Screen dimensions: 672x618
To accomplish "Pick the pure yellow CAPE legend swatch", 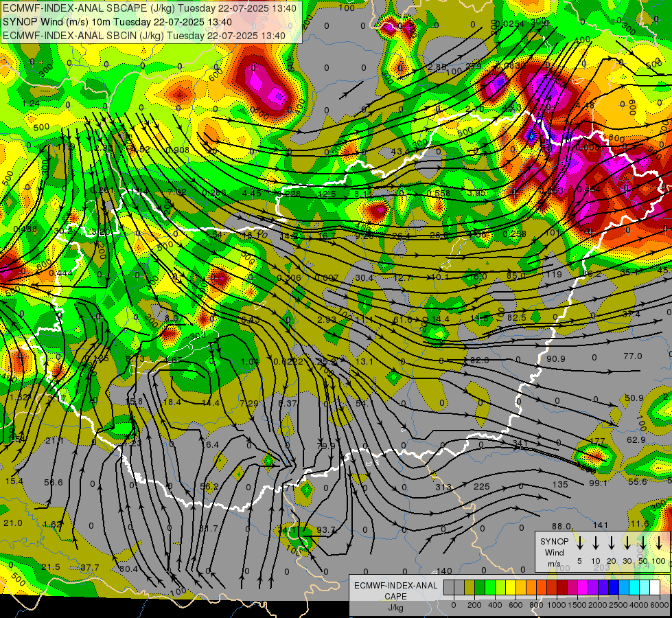I will (x=511, y=588).
